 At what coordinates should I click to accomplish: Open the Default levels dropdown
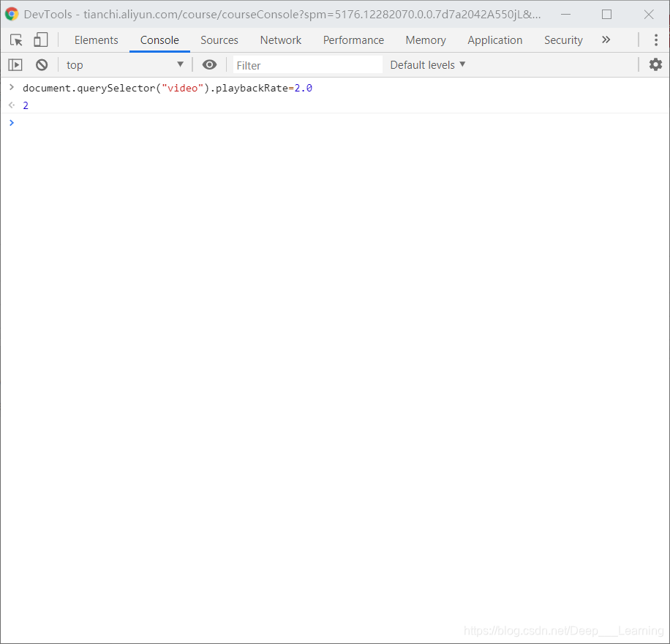pos(427,64)
